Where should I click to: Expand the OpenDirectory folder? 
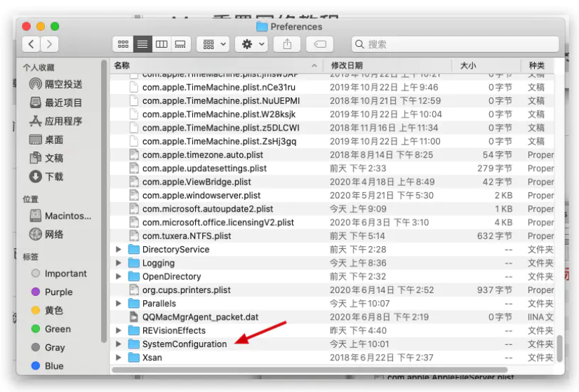coord(119,276)
